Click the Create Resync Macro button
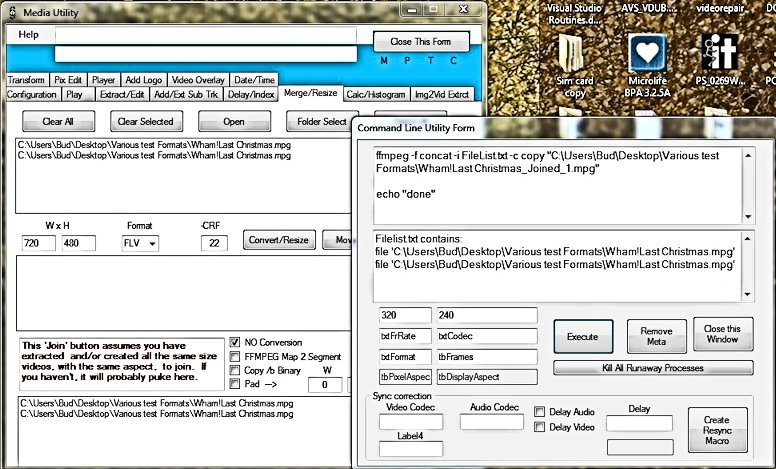Viewport: 776px width, 469px height. (x=717, y=430)
